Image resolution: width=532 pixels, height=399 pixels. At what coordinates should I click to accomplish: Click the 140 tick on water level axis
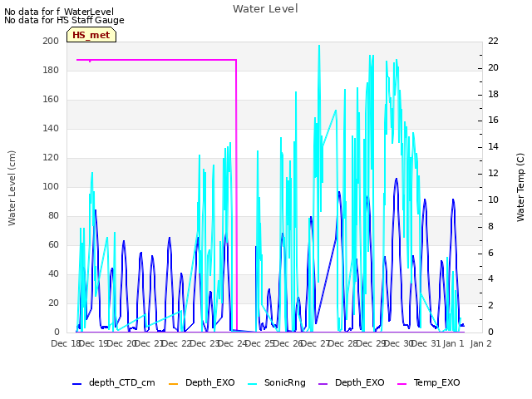pos(51,129)
